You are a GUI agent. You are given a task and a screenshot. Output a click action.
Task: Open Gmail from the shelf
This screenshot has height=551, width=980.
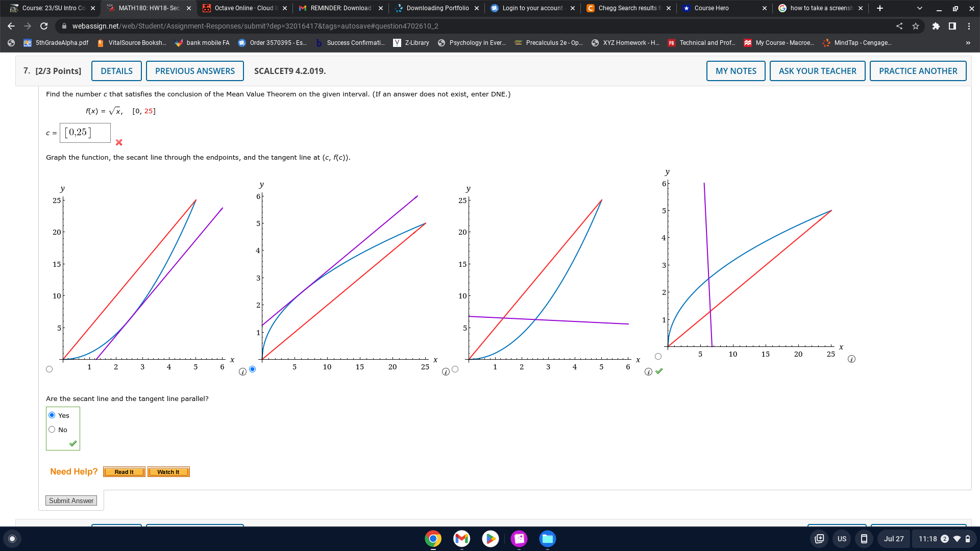[x=461, y=539]
